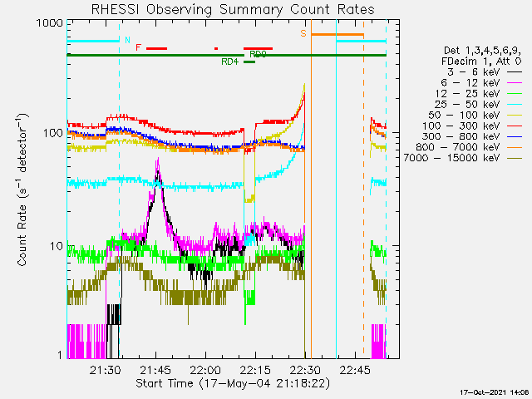Click the x-axis tick label '22:00'

click(x=205, y=370)
